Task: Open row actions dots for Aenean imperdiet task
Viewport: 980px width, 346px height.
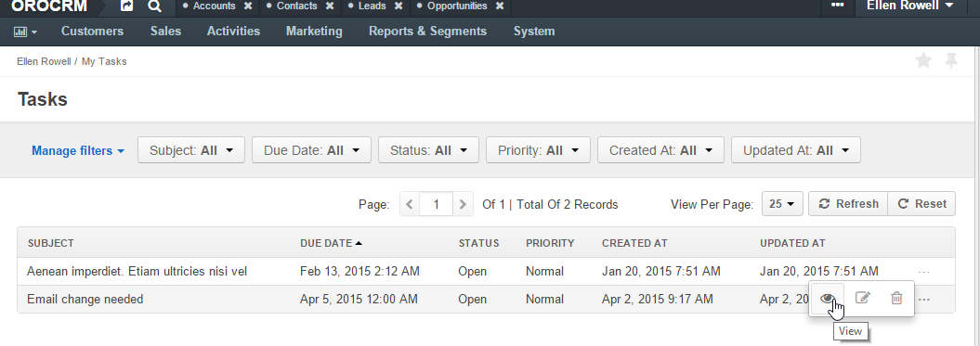Action: pos(924,273)
